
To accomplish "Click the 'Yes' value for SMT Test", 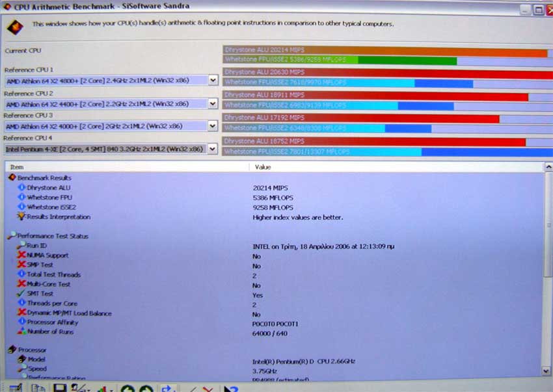I will [x=258, y=295].
